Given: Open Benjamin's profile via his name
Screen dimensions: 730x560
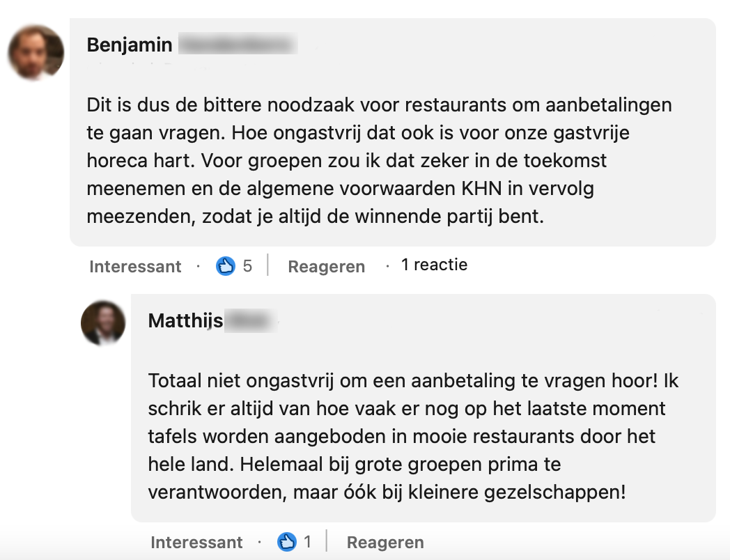Looking at the screenshot, I should pos(130,45).
